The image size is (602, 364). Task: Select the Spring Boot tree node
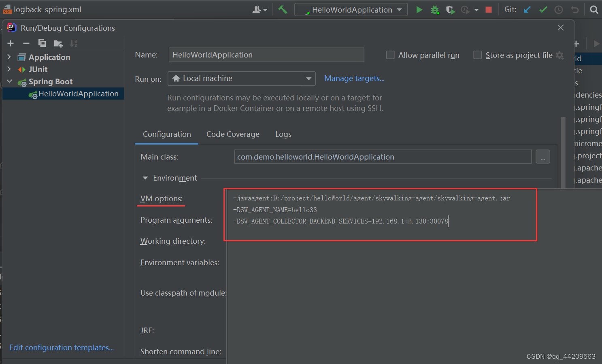50,81
